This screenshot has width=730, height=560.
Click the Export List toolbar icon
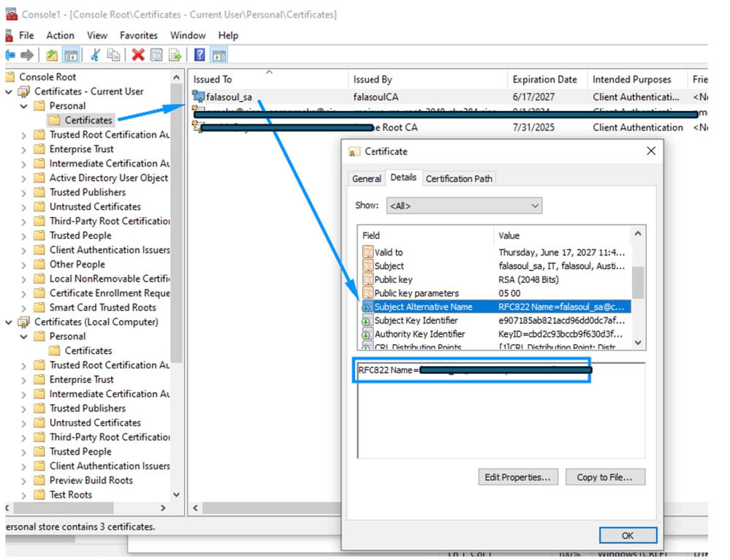tap(175, 55)
